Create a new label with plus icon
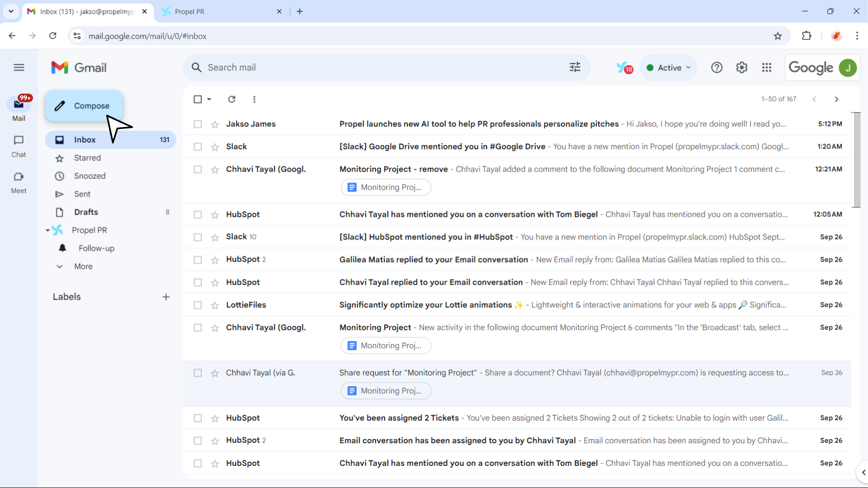 166,297
